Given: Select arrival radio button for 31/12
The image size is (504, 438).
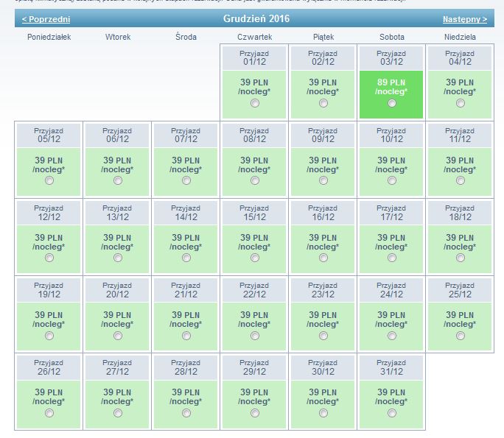Looking at the screenshot, I should point(392,413).
